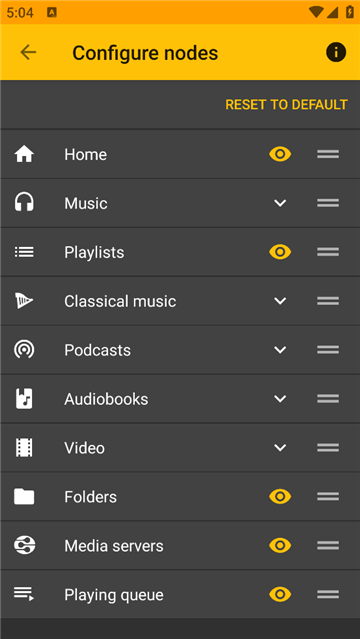The image size is (360, 639).
Task: Tap the Media servers icon
Action: [24, 545]
